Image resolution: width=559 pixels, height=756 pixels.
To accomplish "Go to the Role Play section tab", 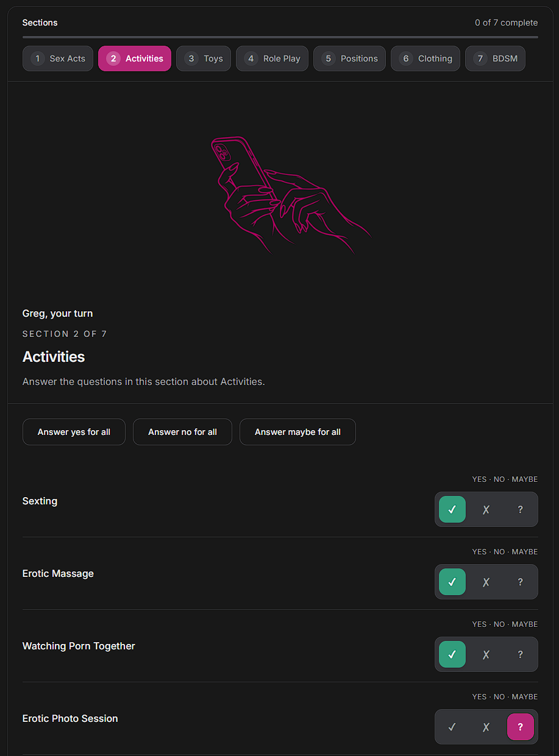I will (x=272, y=58).
